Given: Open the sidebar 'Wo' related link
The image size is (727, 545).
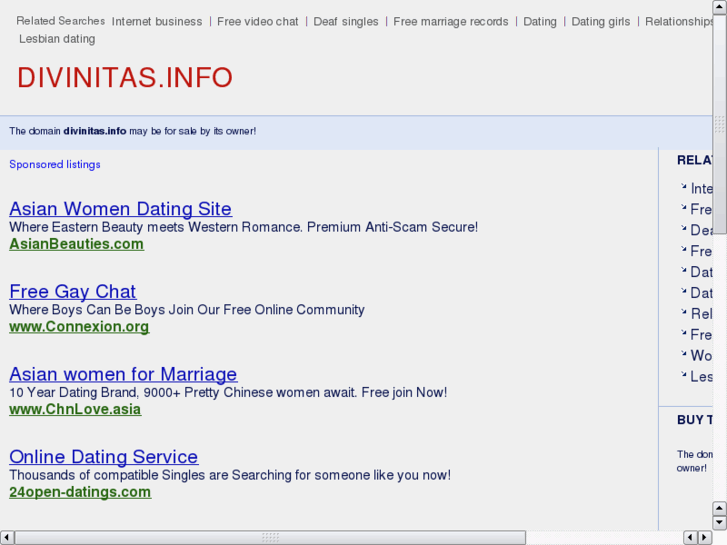Looking at the screenshot, I should [x=701, y=355].
